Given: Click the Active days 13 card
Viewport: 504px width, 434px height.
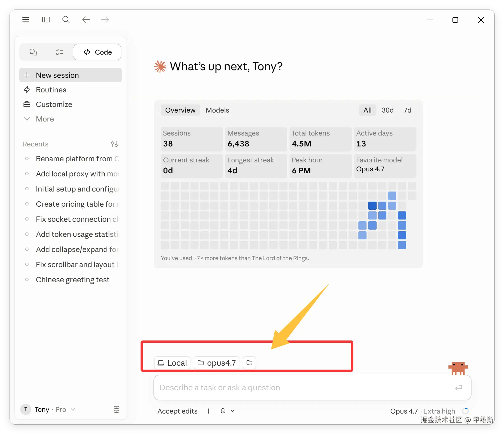Looking at the screenshot, I should point(385,139).
